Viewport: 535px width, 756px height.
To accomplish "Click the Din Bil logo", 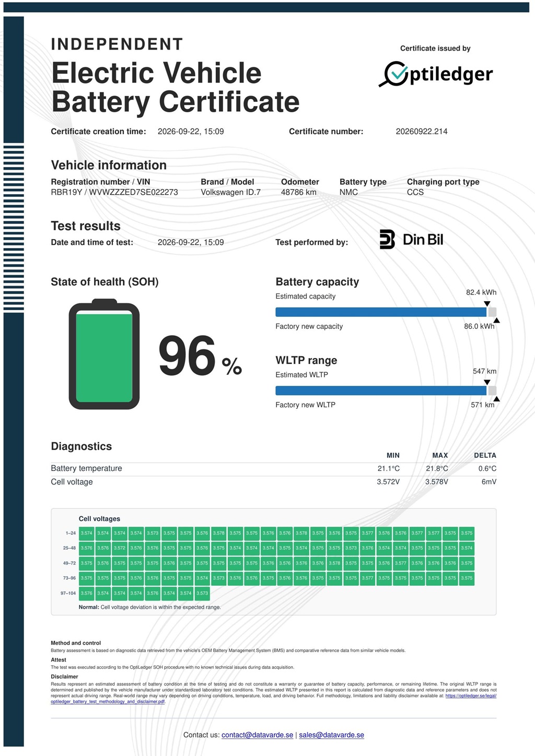I will pos(411,240).
